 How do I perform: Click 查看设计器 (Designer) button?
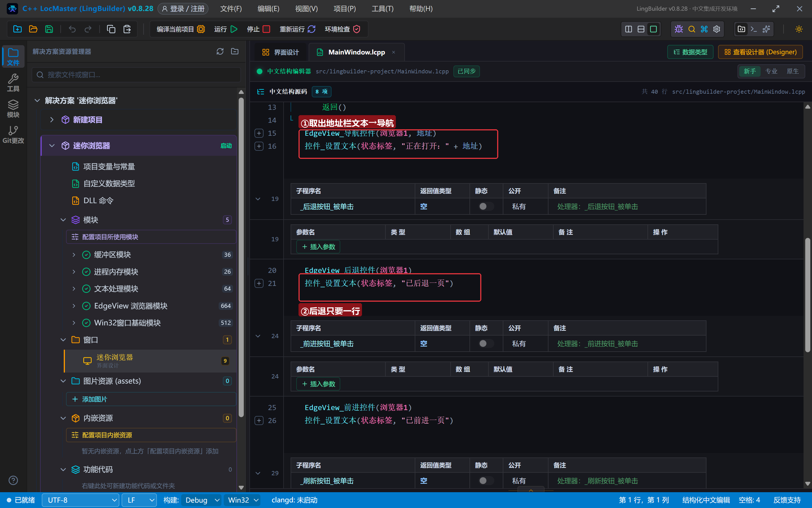coord(760,52)
